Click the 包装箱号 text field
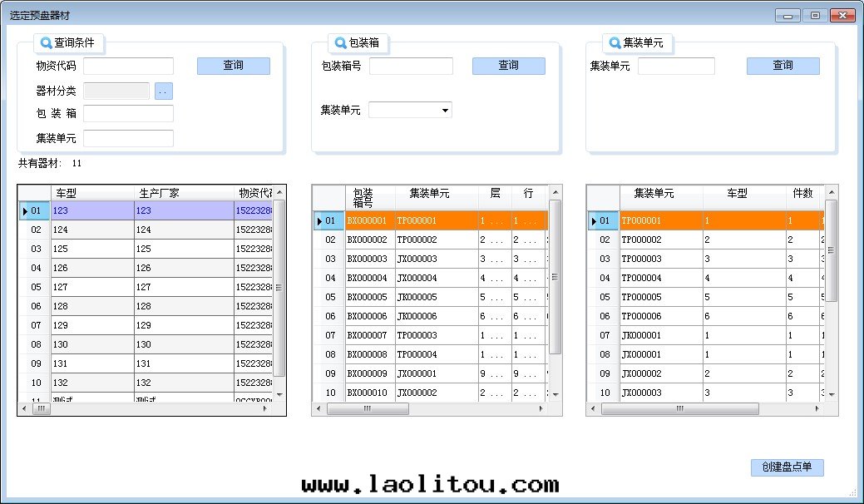Image resolution: width=864 pixels, height=504 pixels. [411, 66]
